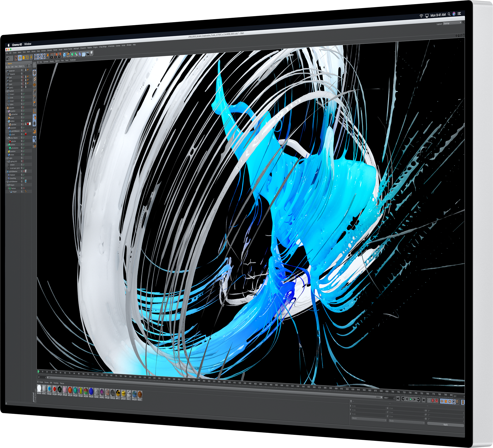Image resolution: width=493 pixels, height=448 pixels.
Task: Open the MoGraph menu
Action: point(76,48)
